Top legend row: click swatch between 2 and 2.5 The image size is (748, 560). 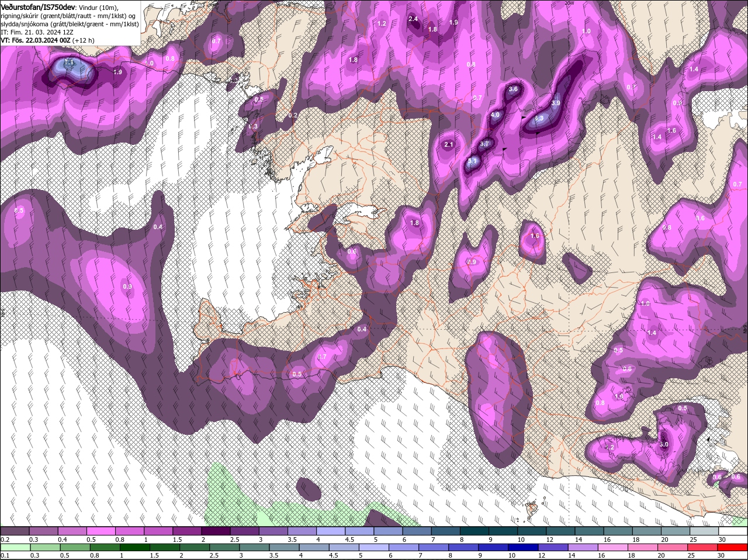216,531
